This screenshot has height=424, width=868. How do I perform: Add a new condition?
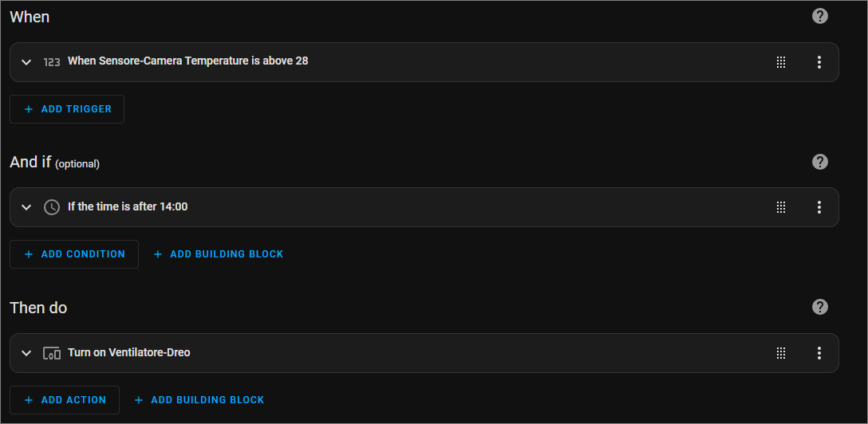click(74, 254)
